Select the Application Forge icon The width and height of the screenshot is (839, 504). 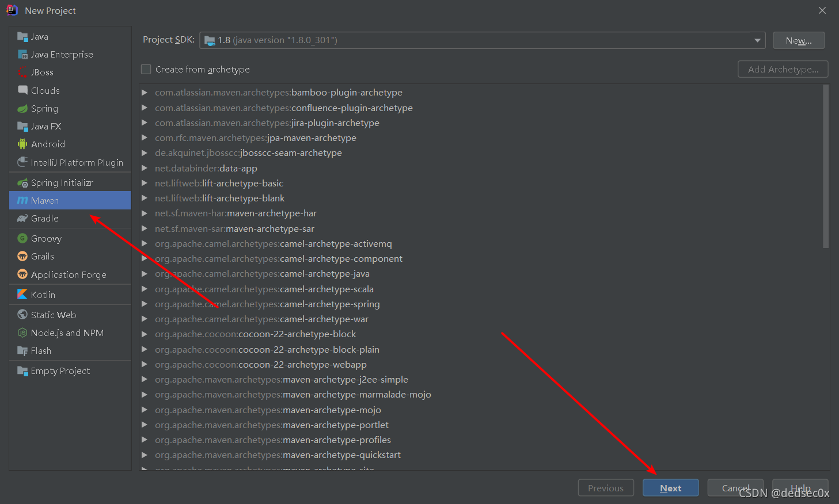click(x=22, y=274)
